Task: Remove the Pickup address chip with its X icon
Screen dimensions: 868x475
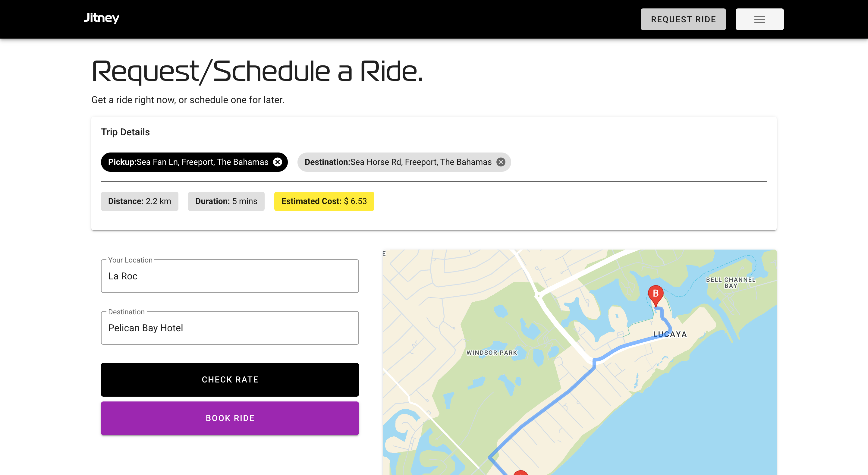Action: point(277,162)
